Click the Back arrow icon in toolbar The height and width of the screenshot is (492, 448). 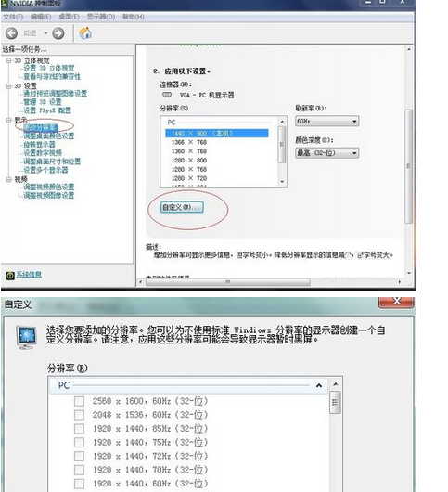11,32
